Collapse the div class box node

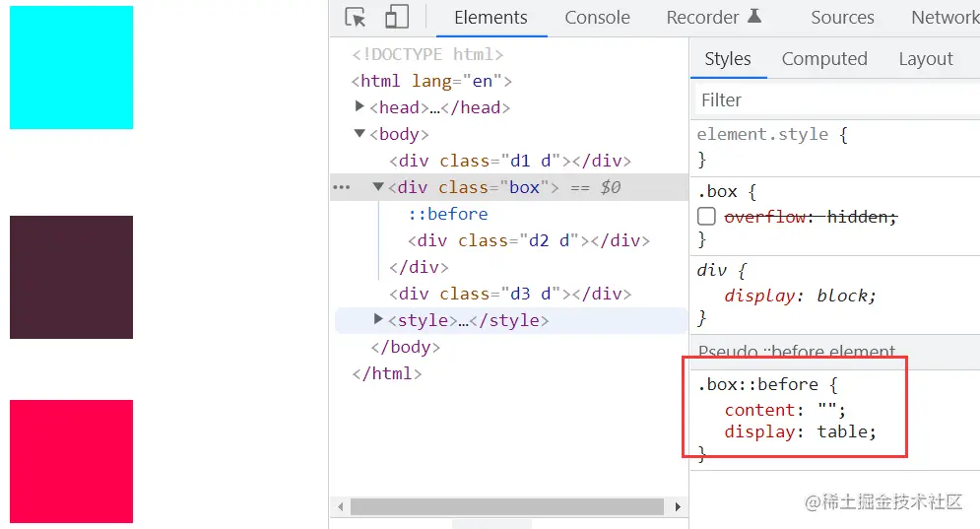[377, 186]
